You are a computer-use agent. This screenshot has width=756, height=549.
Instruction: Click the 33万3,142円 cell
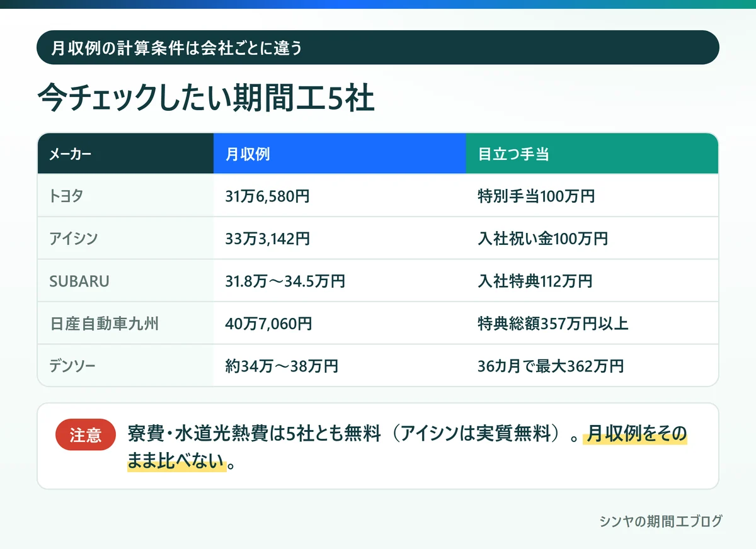[x=340, y=238]
